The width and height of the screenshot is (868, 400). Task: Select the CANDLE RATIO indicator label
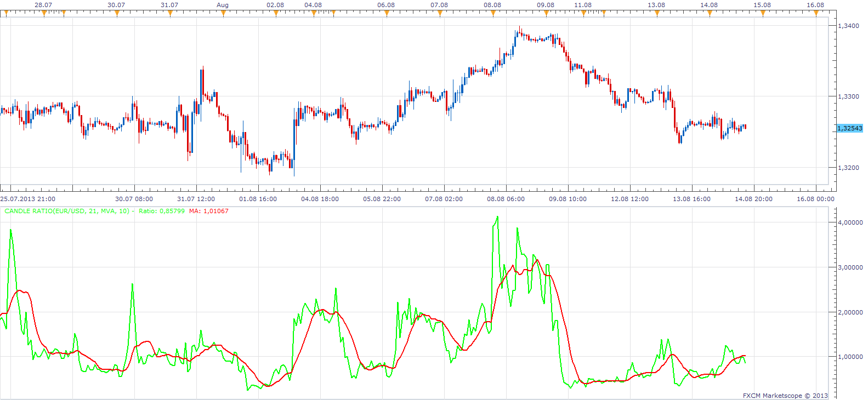point(67,211)
